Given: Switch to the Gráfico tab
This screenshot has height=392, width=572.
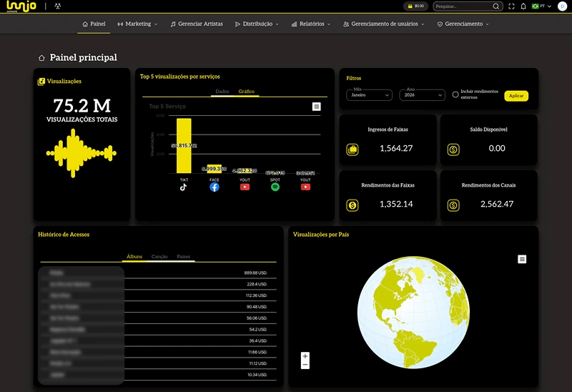Looking at the screenshot, I should tap(247, 92).
